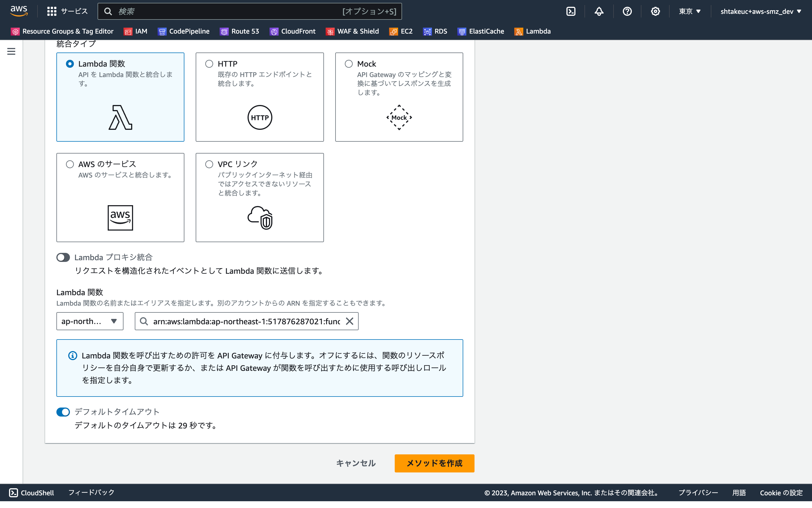Open Cookie の設定 footer link
812x508 pixels.
click(x=781, y=492)
